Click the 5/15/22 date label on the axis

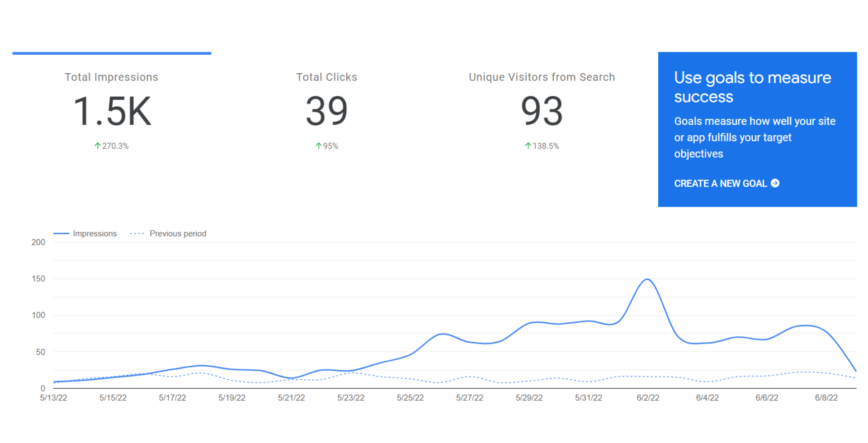point(113,398)
